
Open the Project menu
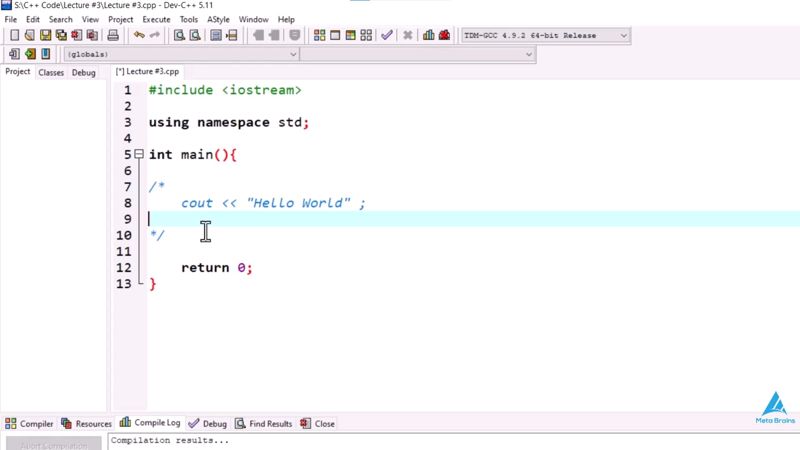(x=120, y=19)
